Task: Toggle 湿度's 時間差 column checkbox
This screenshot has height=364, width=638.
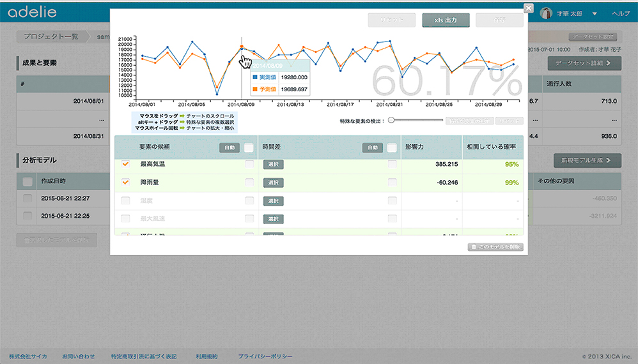Action: point(392,201)
